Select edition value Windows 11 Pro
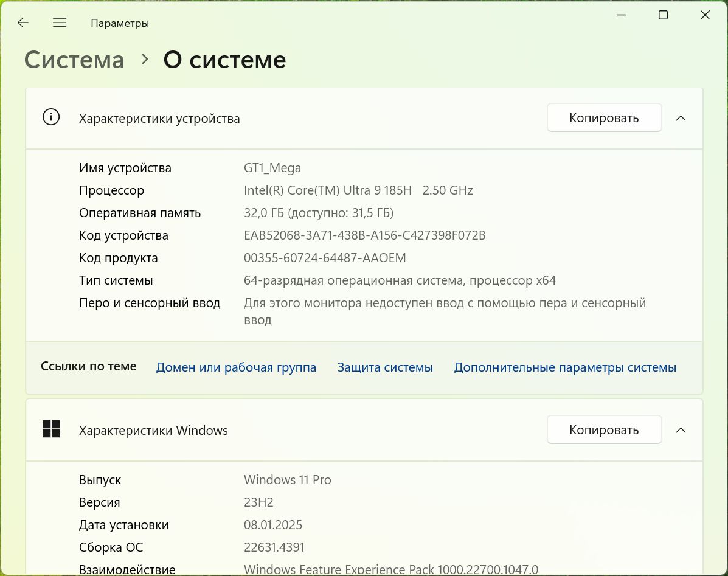 [288, 479]
